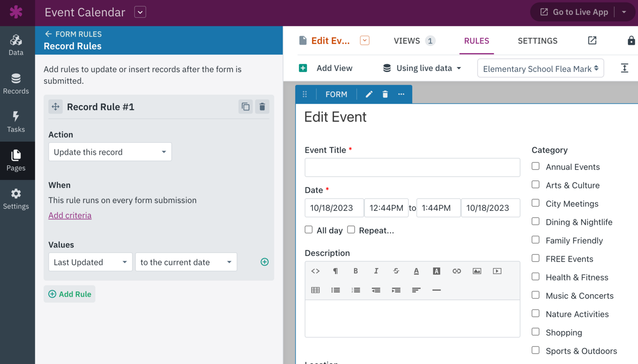Enable the Repeat checkbox
This screenshot has height=364, width=638.
pos(351,230)
